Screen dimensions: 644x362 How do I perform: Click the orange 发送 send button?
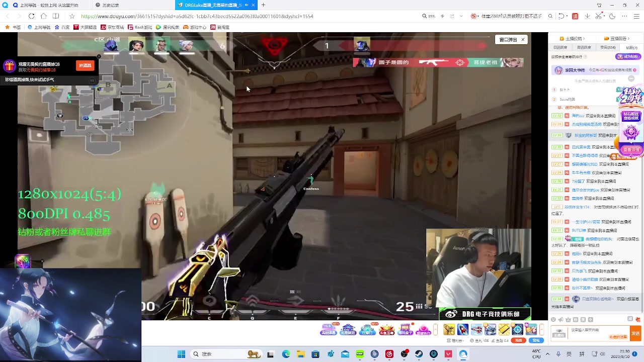(636, 333)
